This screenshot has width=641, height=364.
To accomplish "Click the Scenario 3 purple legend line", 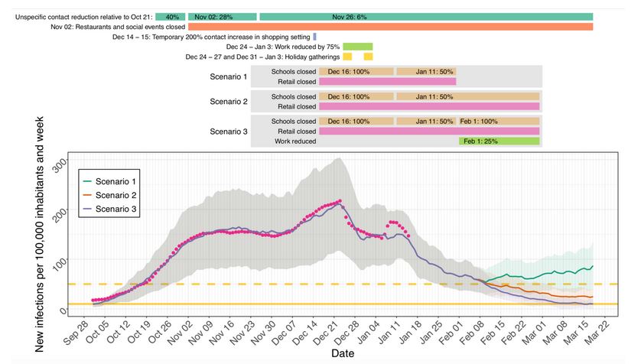I will 93,208.
